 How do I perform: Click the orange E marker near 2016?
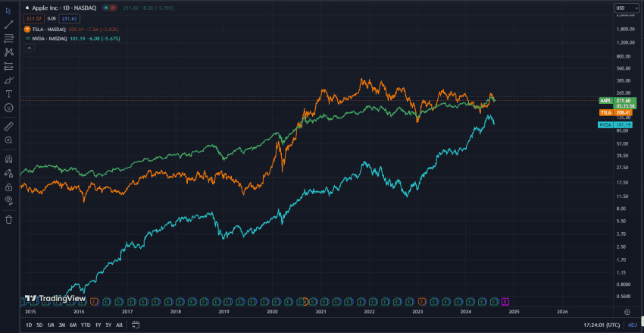tap(95, 302)
